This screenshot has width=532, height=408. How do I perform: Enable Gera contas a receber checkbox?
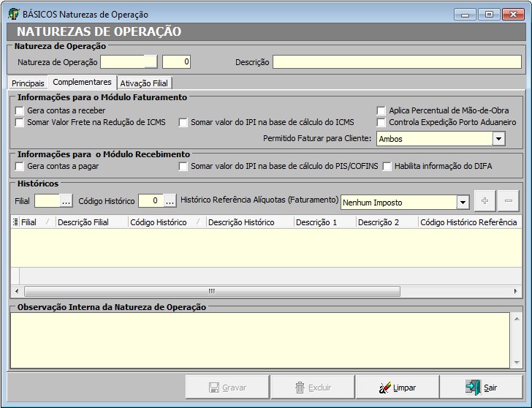(x=20, y=110)
